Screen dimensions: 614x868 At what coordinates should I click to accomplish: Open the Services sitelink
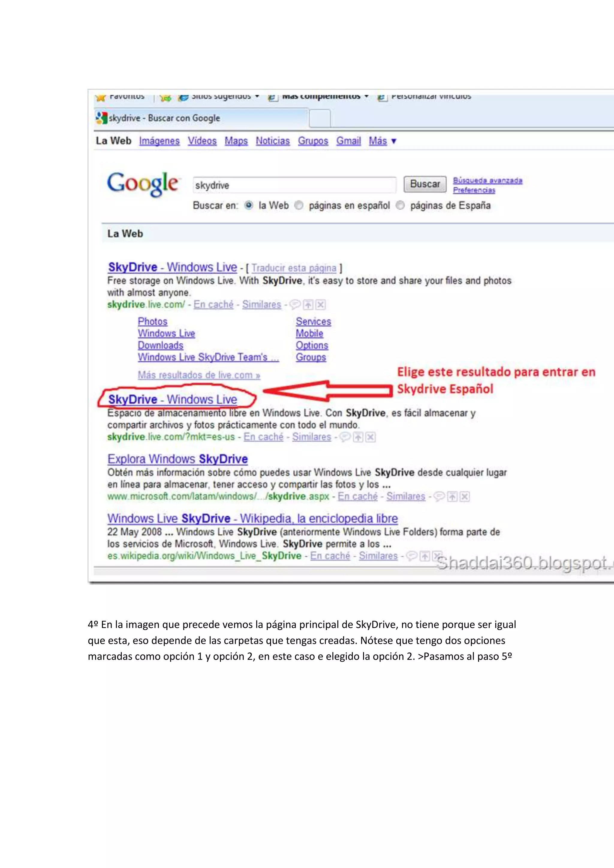pyautogui.click(x=313, y=322)
